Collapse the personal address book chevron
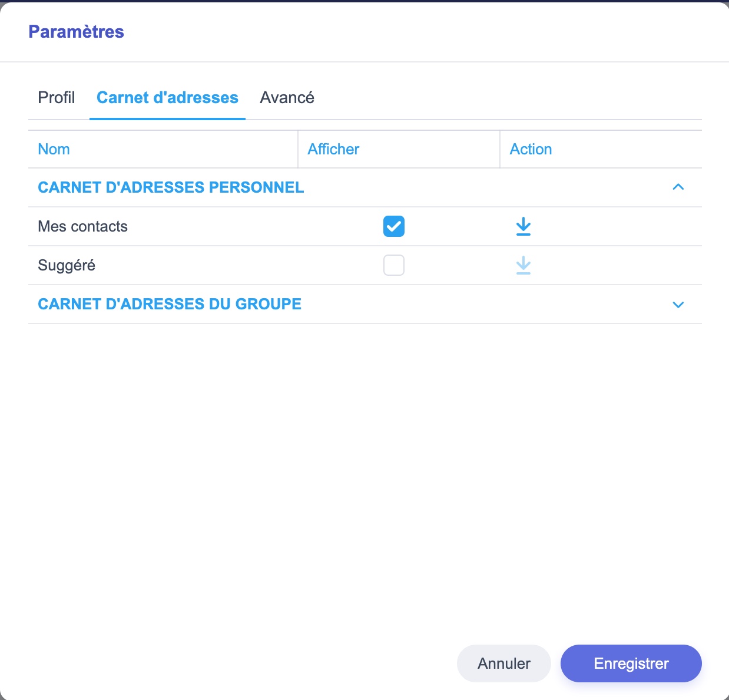The height and width of the screenshot is (700, 729). [x=678, y=187]
